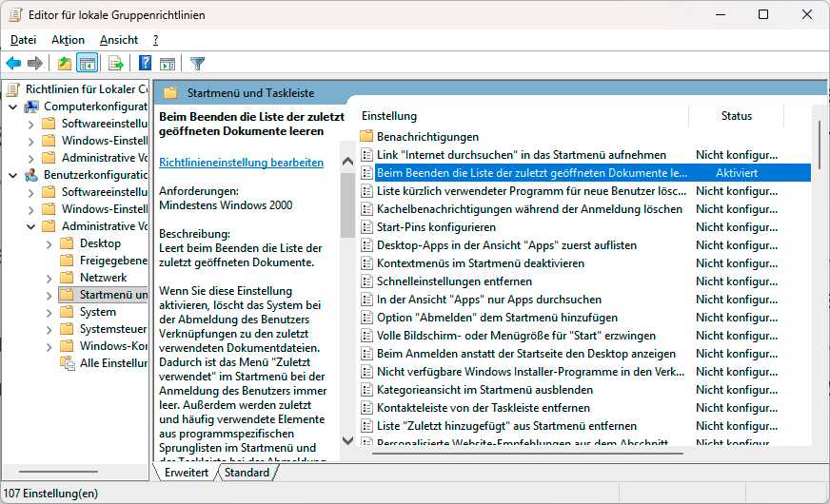Select 'Beim Anmelden anstatt der Startseite den Desktop anzeigen'
830x504 pixels.
click(526, 354)
